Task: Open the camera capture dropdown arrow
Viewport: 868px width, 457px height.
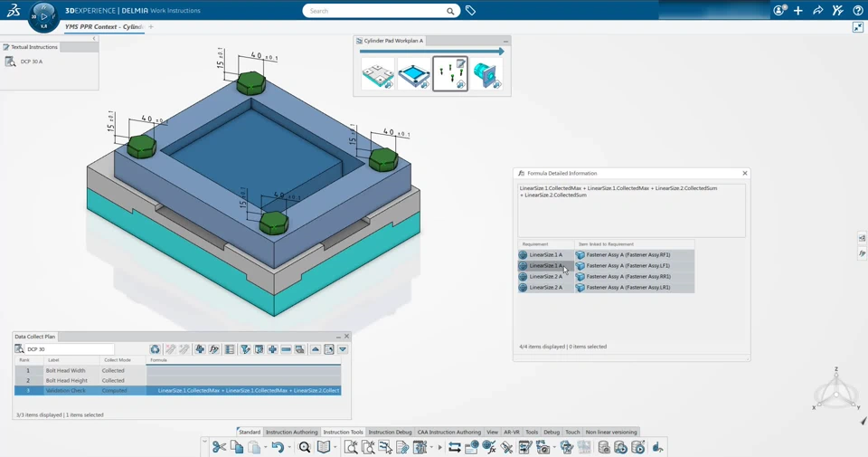Action: 554,447
